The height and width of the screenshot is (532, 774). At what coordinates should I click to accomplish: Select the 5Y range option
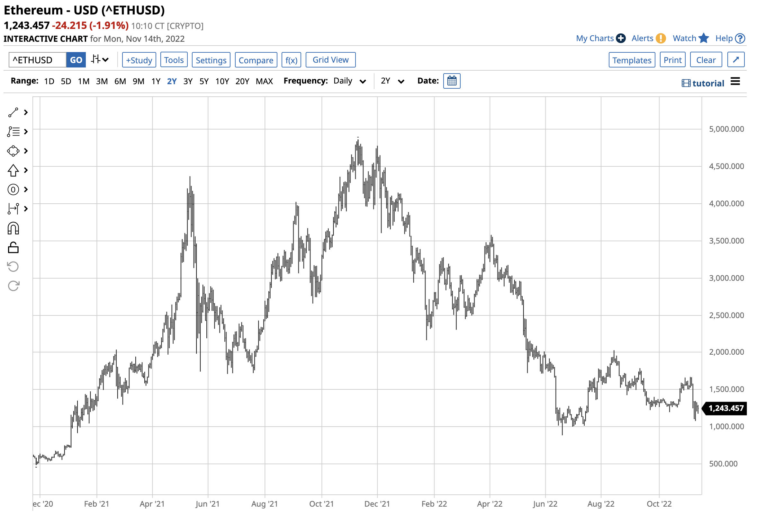[204, 81]
